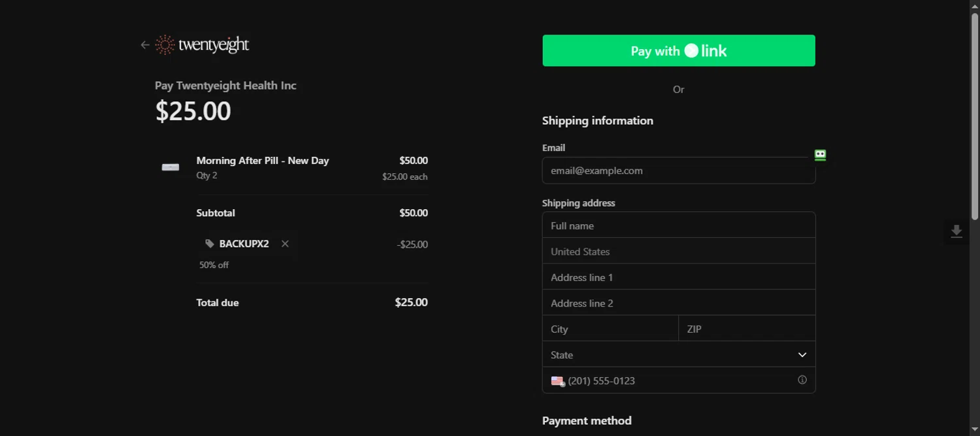Remove the BACKUPX2 promo code

click(285, 244)
